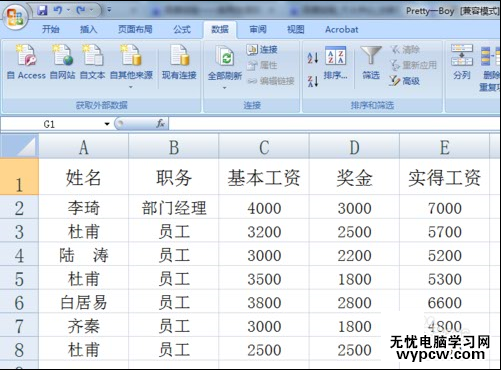Clear the filter (清除)
The height and width of the screenshot is (370, 501).
pyautogui.click(x=405, y=50)
